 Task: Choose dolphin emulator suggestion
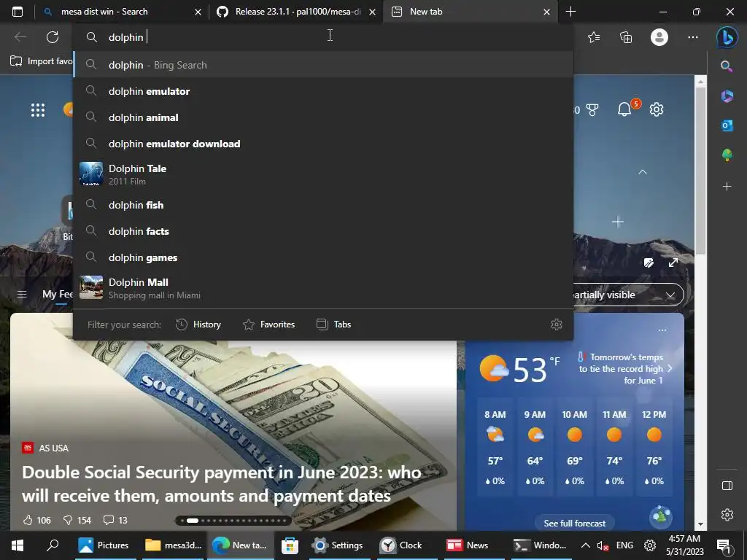tap(323, 91)
